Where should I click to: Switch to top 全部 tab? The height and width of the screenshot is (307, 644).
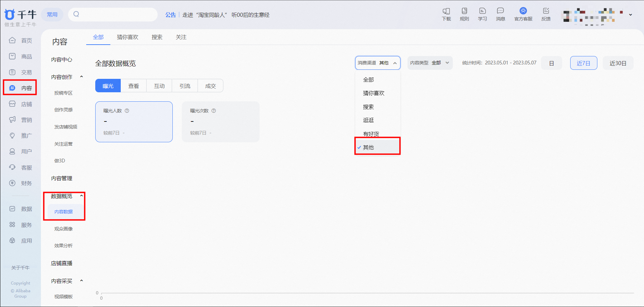point(98,37)
